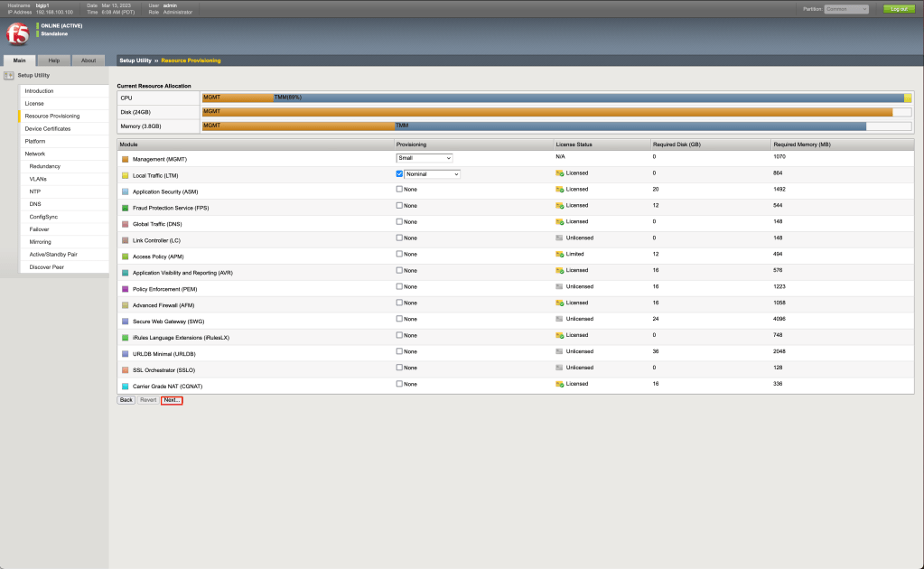Screen dimensions: 924x569
Task: Open the Local Traffic Nominal level dropdown
Action: pos(432,173)
